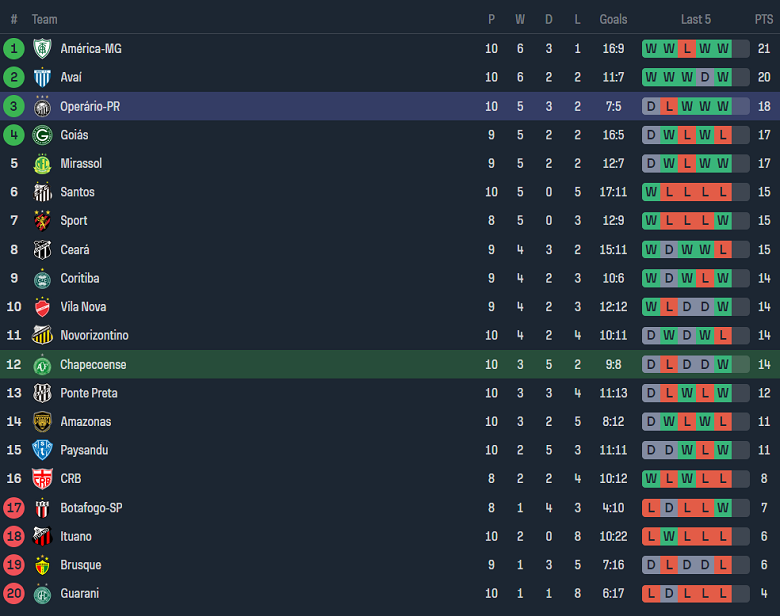Click the Goals column header
Image resolution: width=780 pixels, height=616 pixels.
613,19
